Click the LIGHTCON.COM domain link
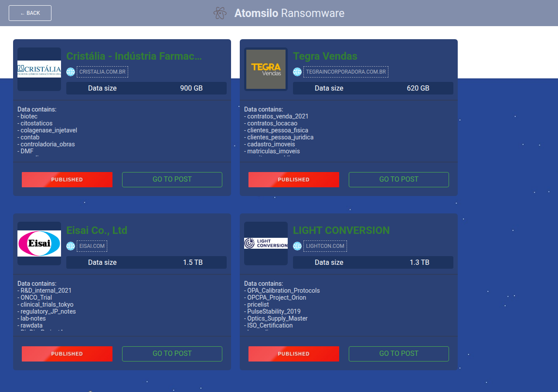The width and height of the screenshot is (558, 392). pyautogui.click(x=325, y=246)
